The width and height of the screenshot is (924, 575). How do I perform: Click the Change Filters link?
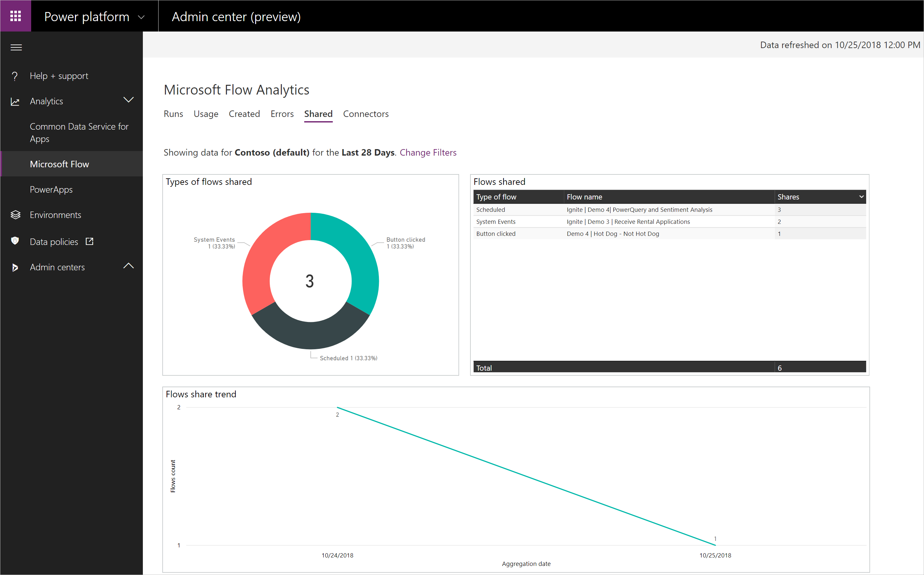428,152
